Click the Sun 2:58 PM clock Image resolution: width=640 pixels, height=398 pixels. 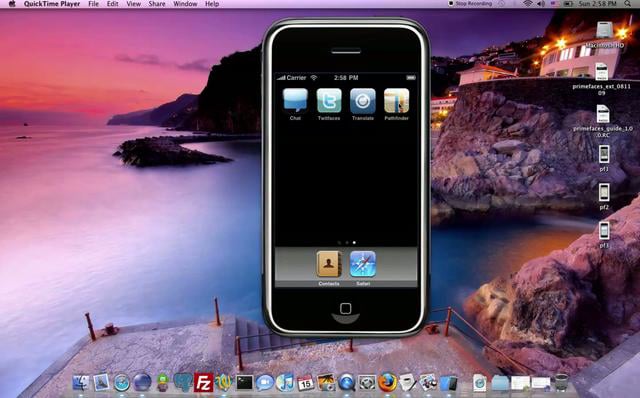coord(597,4)
